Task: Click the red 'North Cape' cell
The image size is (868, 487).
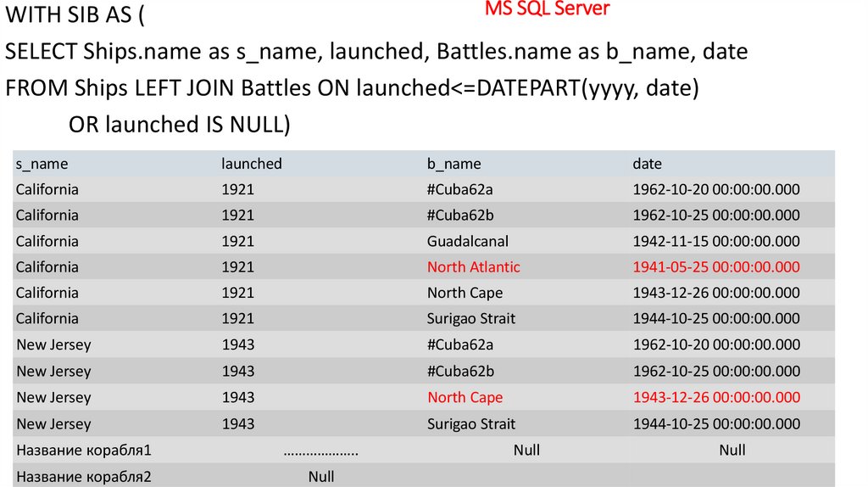Action: coord(465,398)
